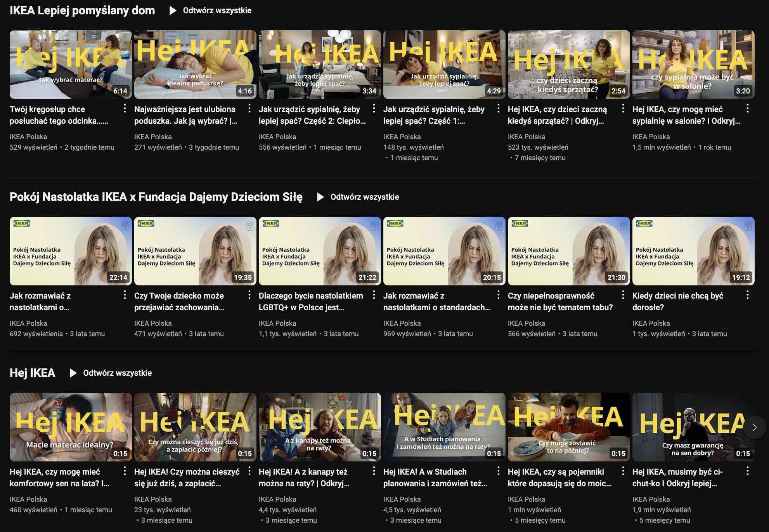This screenshot has height=532, width=769.
Task: Open options menu for 'Jak rozmawiać z nastolatkami o standardach'
Action: 499,296
